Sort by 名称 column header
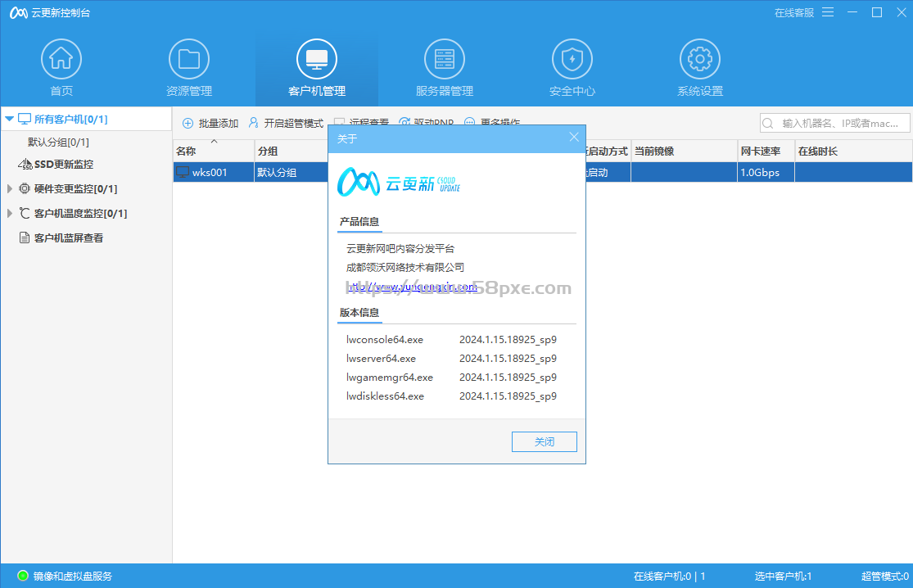The image size is (913, 588). 213,152
